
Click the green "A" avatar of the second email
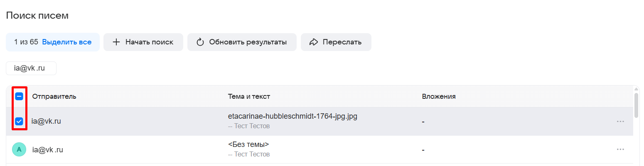19,149
